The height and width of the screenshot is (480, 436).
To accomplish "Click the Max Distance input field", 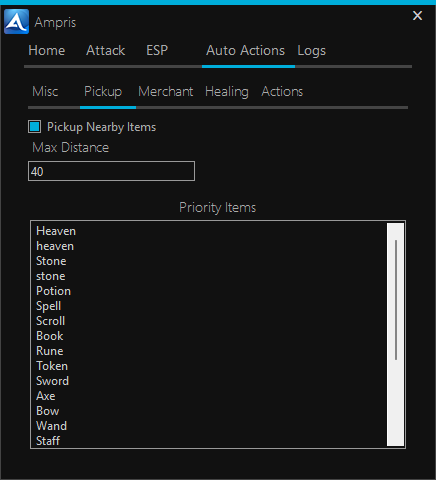I will point(111,171).
